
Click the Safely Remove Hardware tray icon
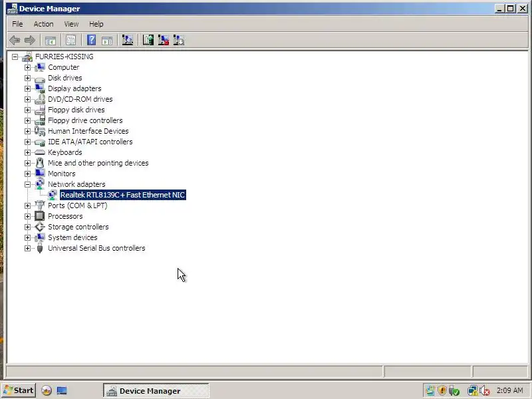pos(454,391)
